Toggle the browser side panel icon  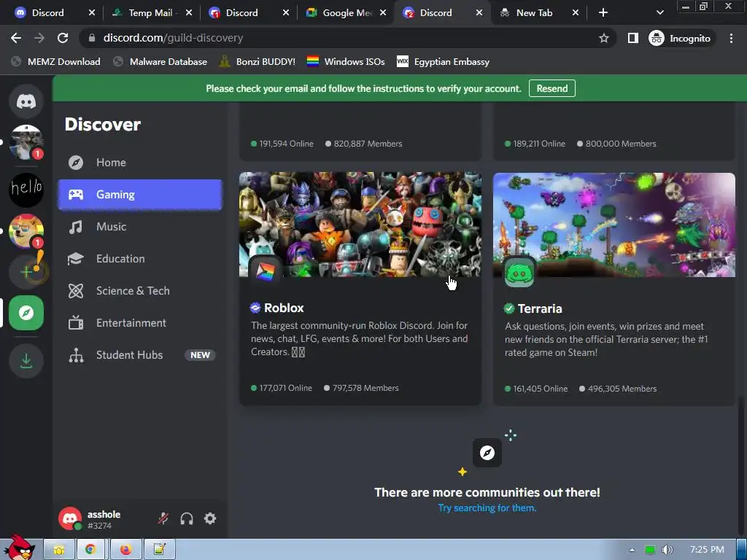click(x=632, y=38)
